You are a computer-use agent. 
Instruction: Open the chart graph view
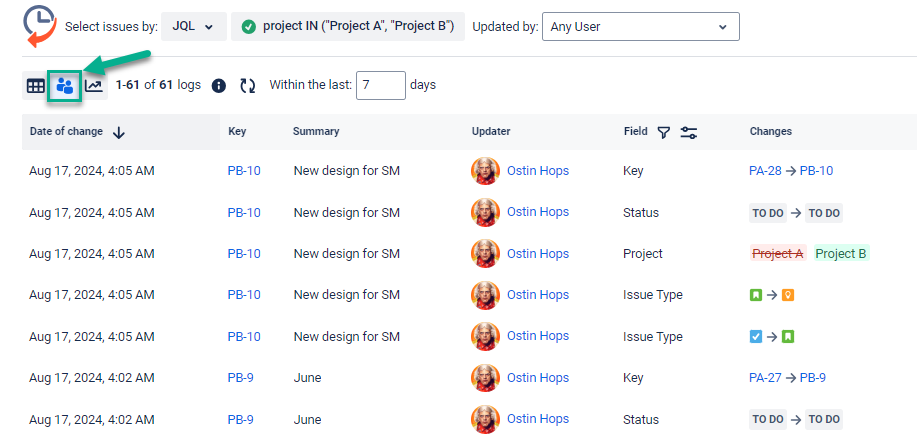click(93, 86)
